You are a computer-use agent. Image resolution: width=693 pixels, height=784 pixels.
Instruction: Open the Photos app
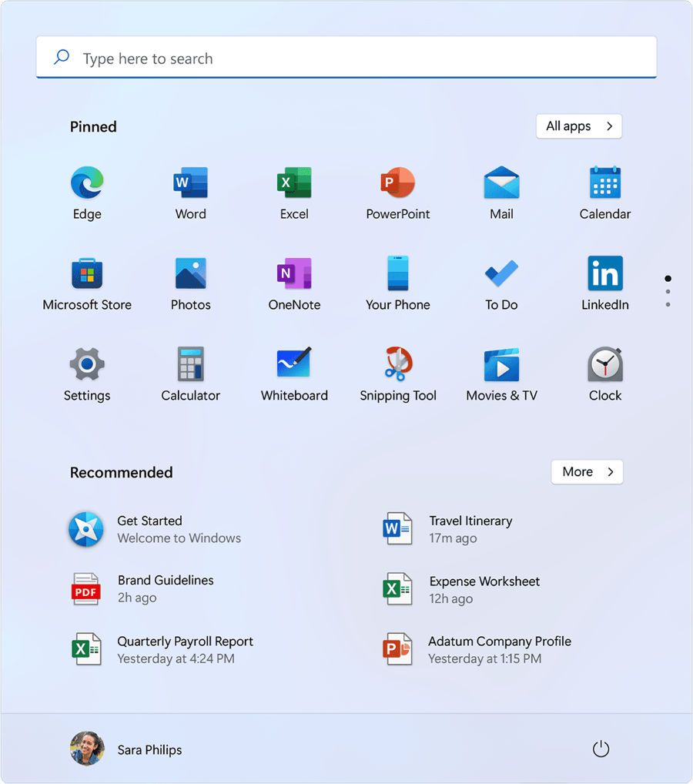pos(190,283)
